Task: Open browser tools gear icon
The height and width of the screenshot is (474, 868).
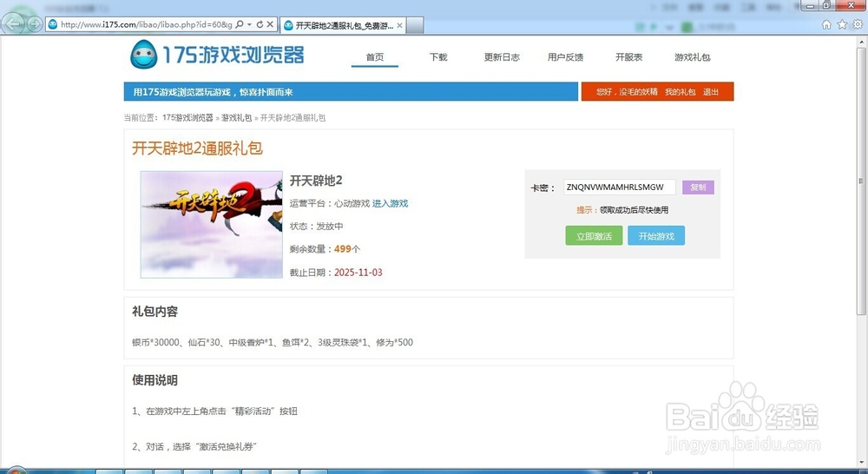Action: pos(858,24)
